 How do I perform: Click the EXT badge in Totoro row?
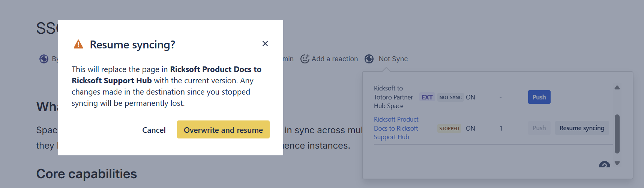click(x=427, y=97)
